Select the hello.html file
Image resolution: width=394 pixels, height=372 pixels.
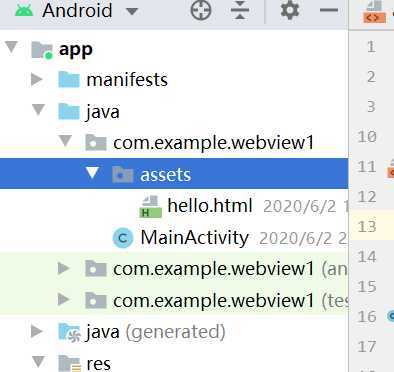(210, 206)
